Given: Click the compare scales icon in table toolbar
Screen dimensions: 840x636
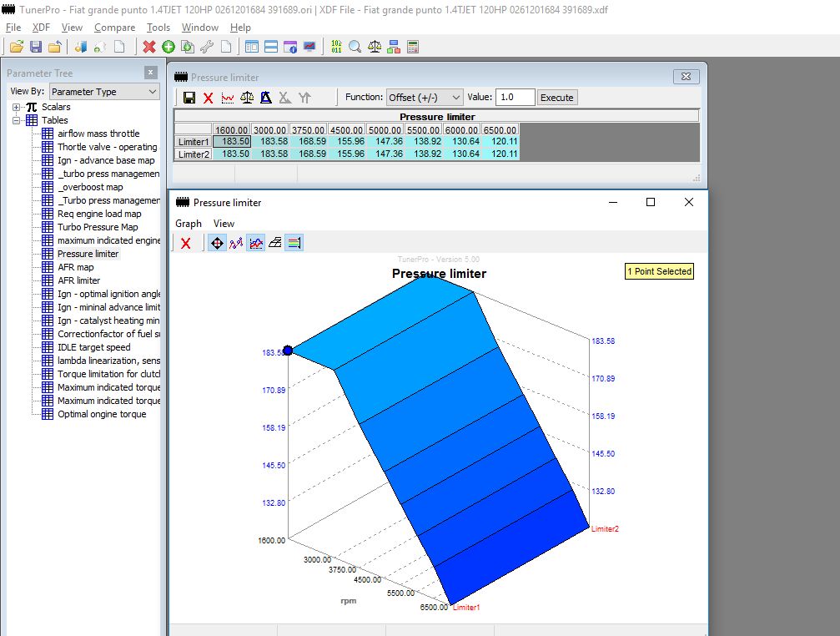Looking at the screenshot, I should coord(247,98).
